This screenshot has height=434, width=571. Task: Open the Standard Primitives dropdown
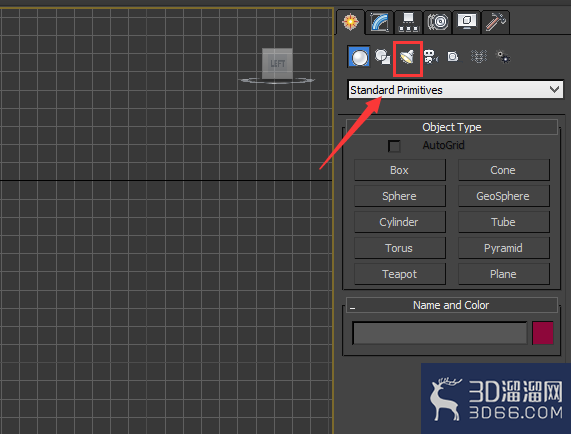(455, 90)
